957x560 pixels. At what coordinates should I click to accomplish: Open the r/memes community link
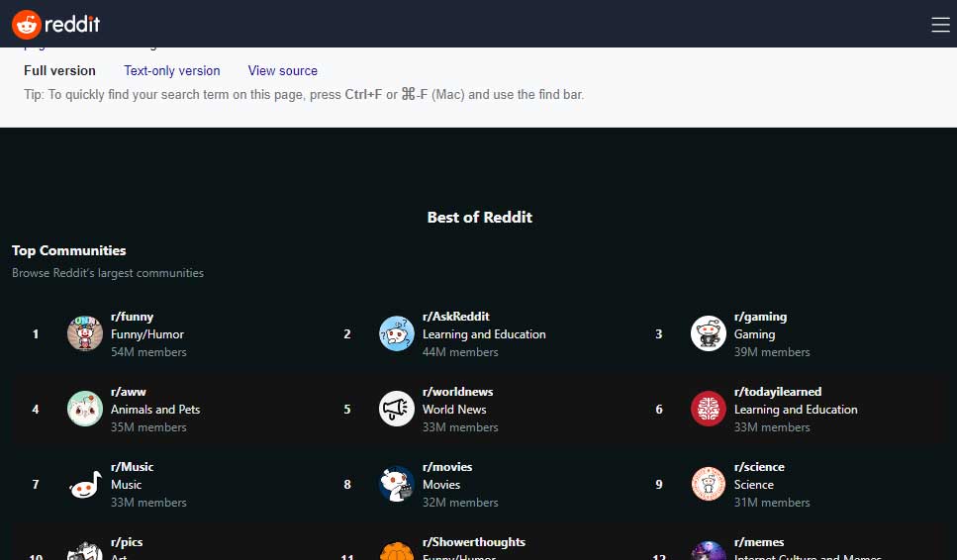[x=759, y=542]
